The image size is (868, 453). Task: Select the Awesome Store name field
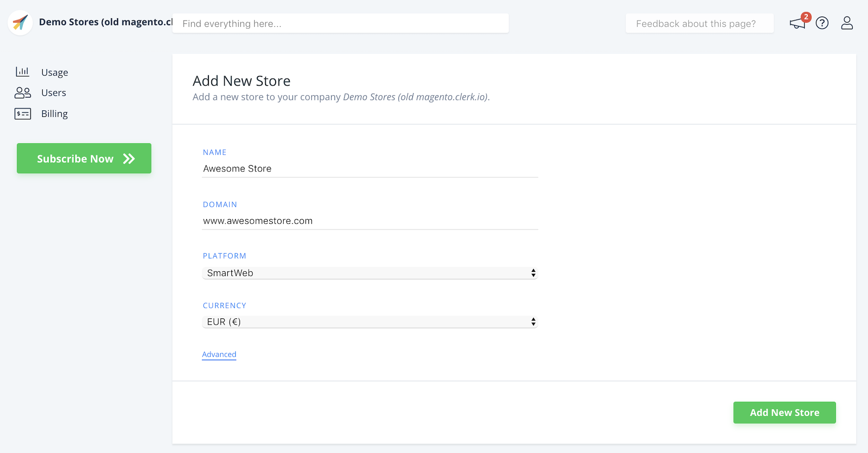coord(369,169)
